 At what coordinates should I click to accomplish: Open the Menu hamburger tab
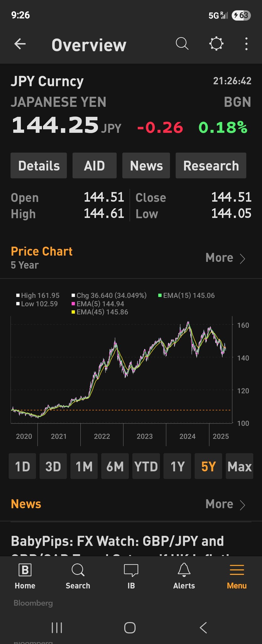(x=237, y=576)
